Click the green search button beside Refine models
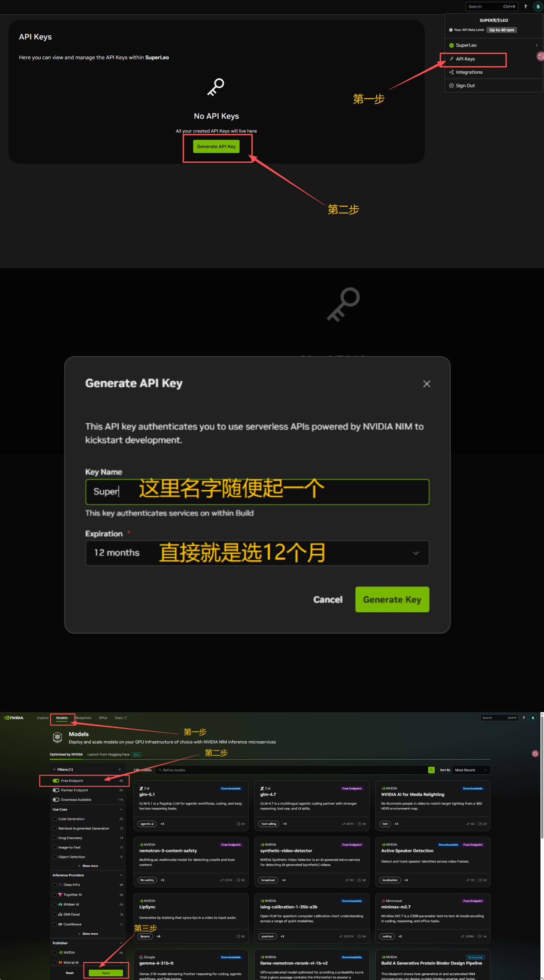The width and height of the screenshot is (544, 980). tap(431, 770)
